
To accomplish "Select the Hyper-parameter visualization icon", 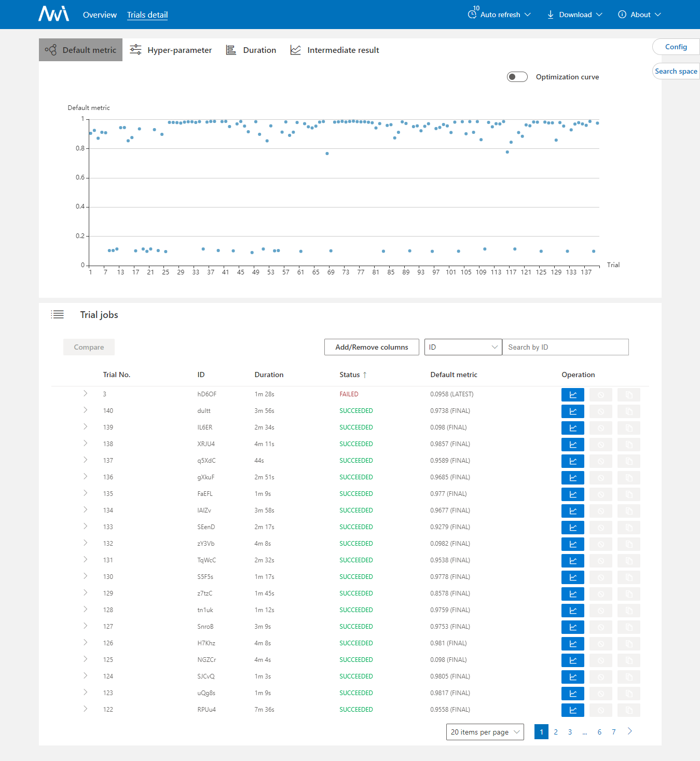I will pos(135,49).
